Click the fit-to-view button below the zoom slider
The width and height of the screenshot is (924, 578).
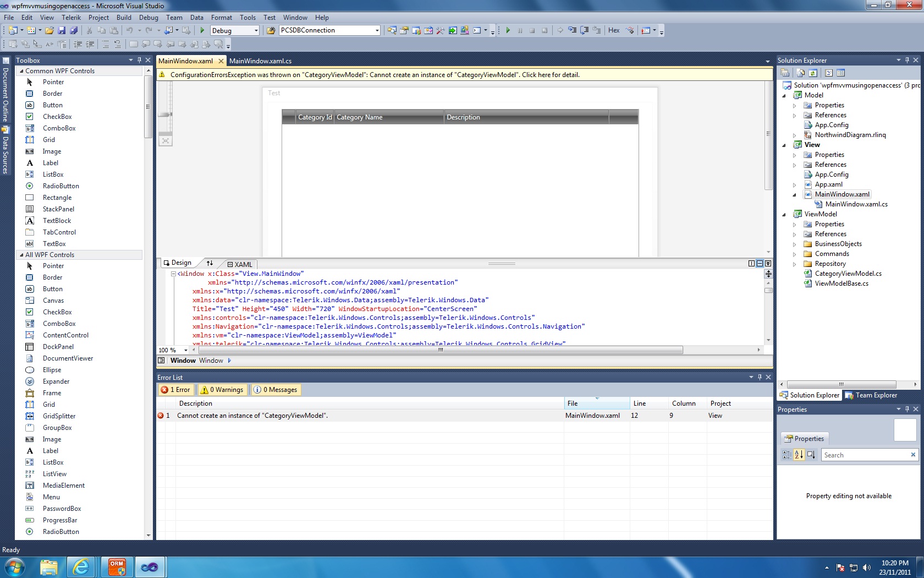click(x=166, y=140)
